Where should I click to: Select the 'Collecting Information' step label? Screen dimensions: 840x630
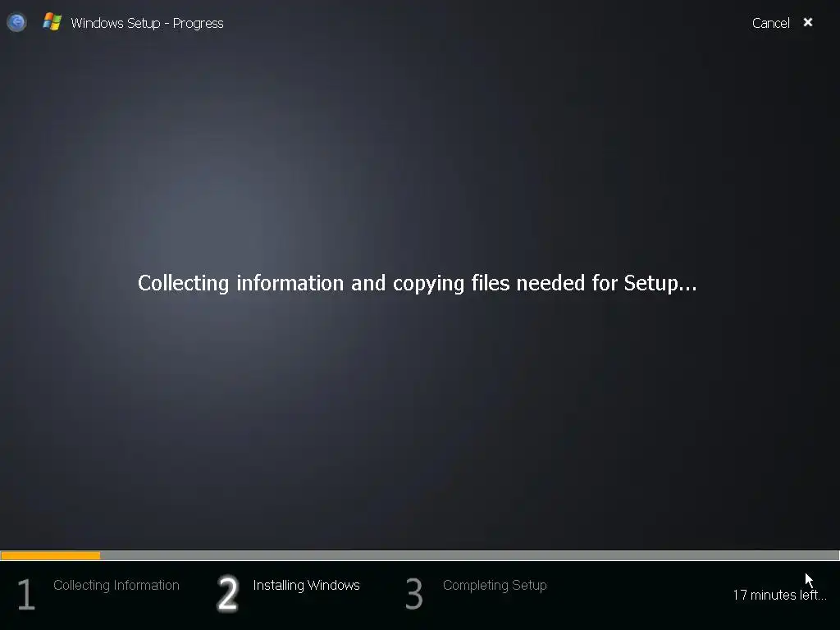[x=116, y=585]
